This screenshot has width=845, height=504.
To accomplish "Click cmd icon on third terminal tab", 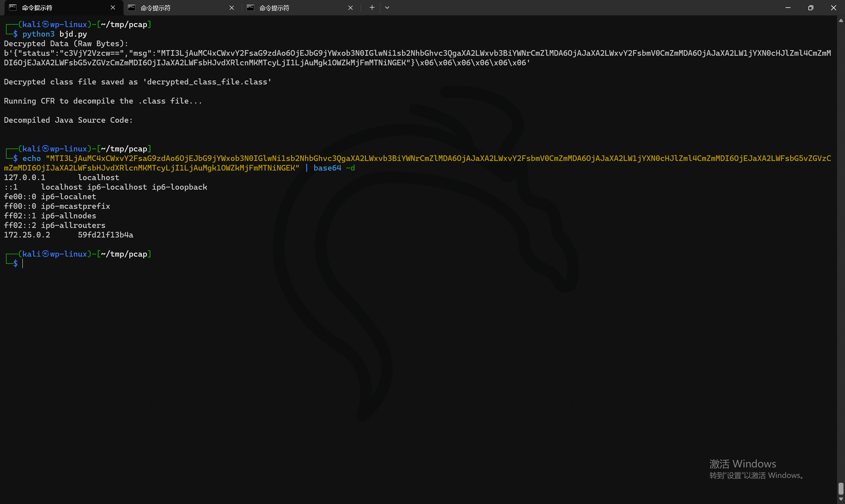I will pyautogui.click(x=251, y=8).
